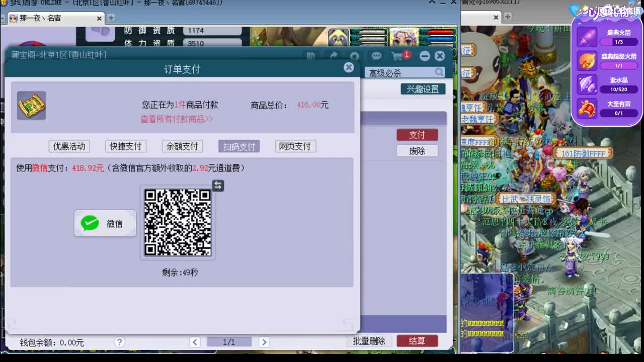The image size is (644, 362).
Task: Click the 梦幻西游 ONLINE window title icon
Action: point(4,3)
